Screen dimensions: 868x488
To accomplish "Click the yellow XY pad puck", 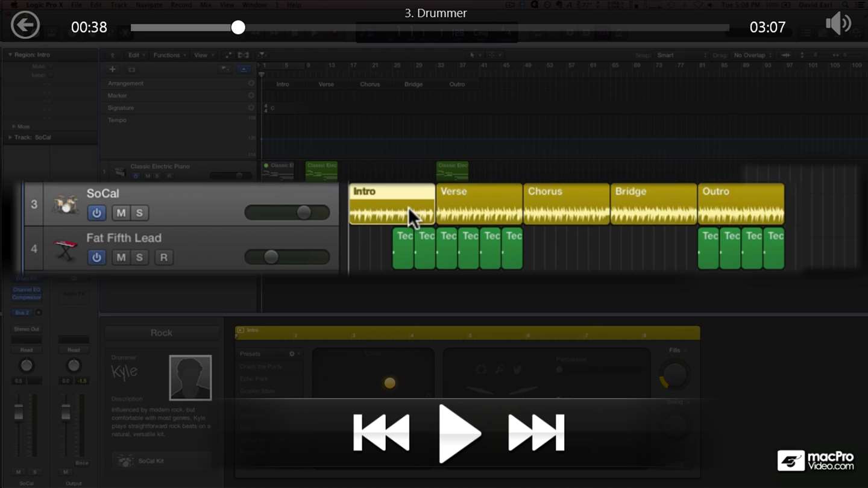I will (390, 383).
